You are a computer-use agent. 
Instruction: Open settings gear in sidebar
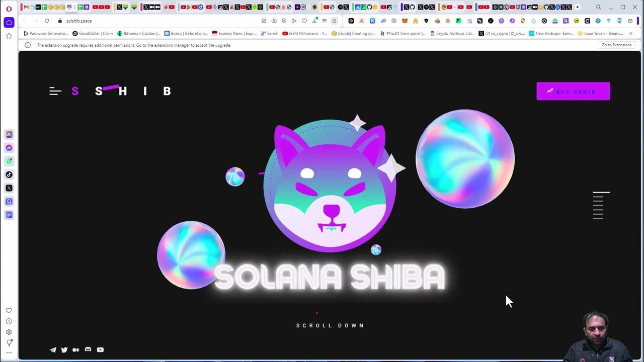point(9,332)
